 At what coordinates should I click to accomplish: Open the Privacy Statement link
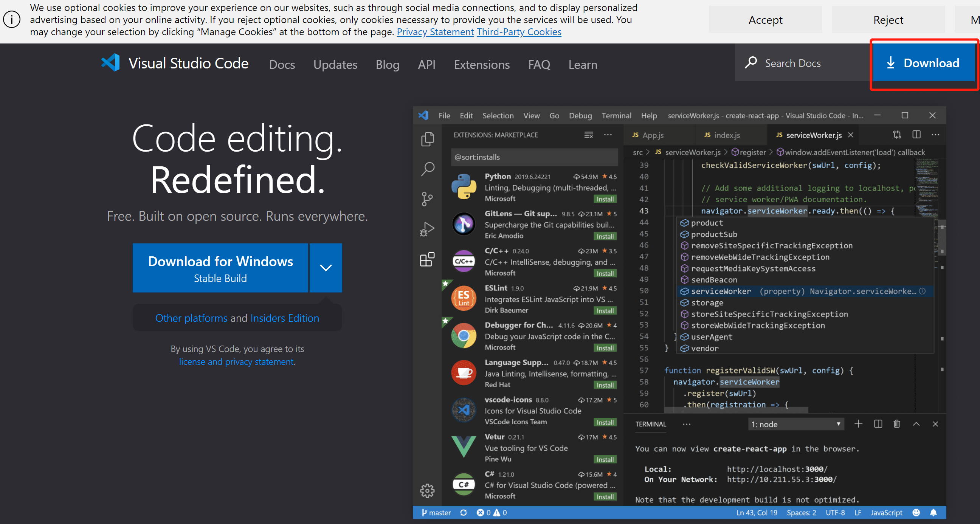coord(435,32)
